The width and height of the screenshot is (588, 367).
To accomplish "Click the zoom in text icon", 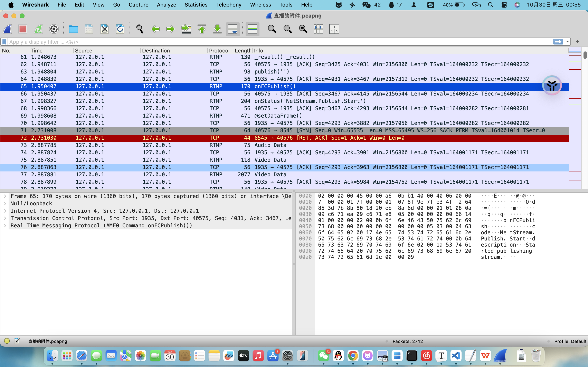I will (x=272, y=29).
